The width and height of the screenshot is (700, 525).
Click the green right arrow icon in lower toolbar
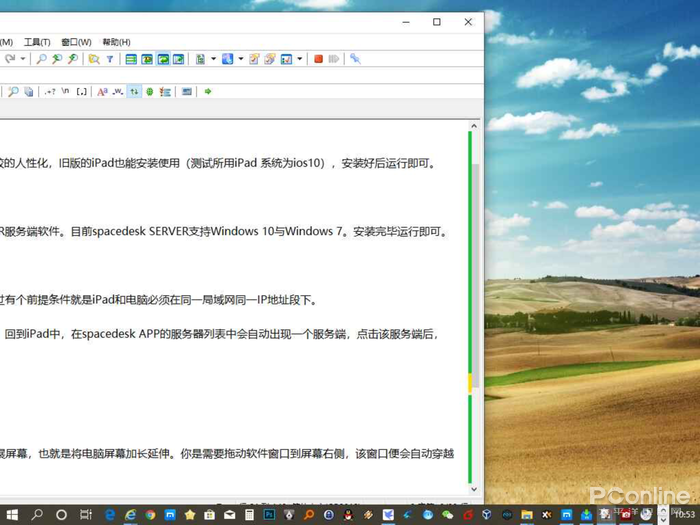207,92
